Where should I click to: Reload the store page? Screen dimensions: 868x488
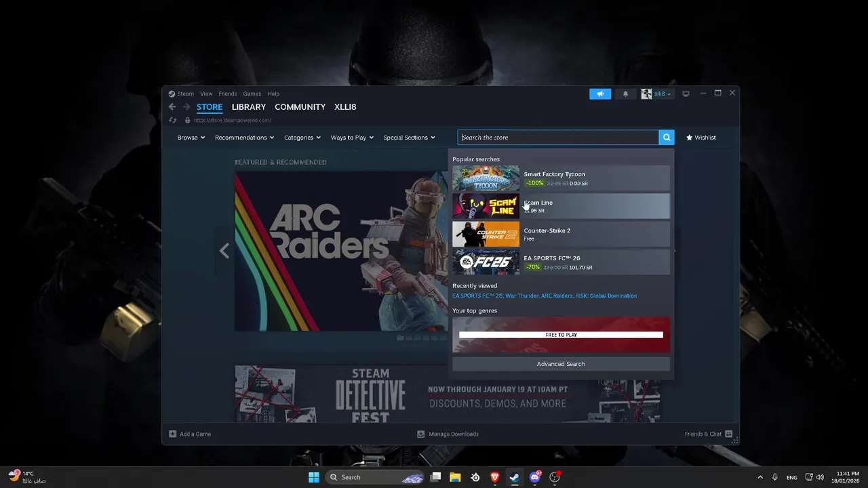tap(173, 120)
